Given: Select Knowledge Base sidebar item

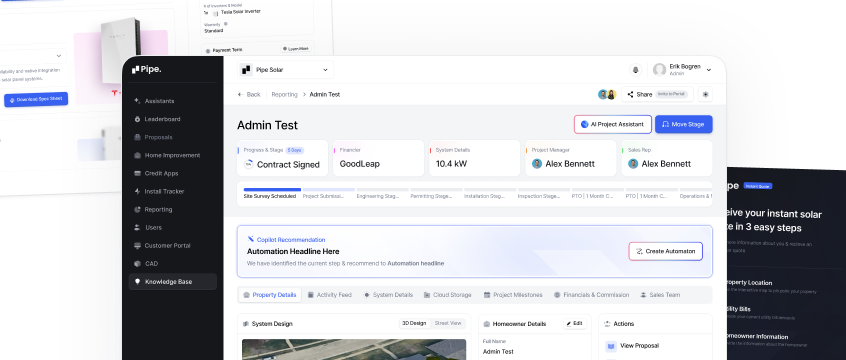Looking at the screenshot, I should [x=172, y=282].
